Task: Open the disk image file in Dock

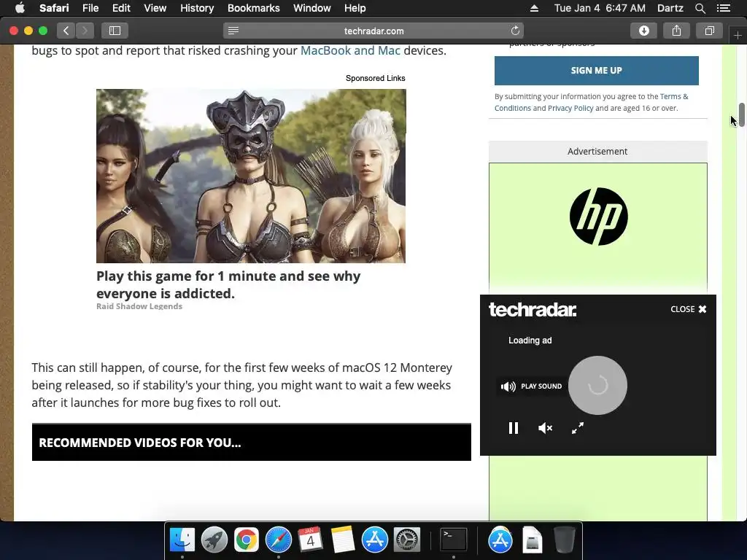Action: pos(532,540)
